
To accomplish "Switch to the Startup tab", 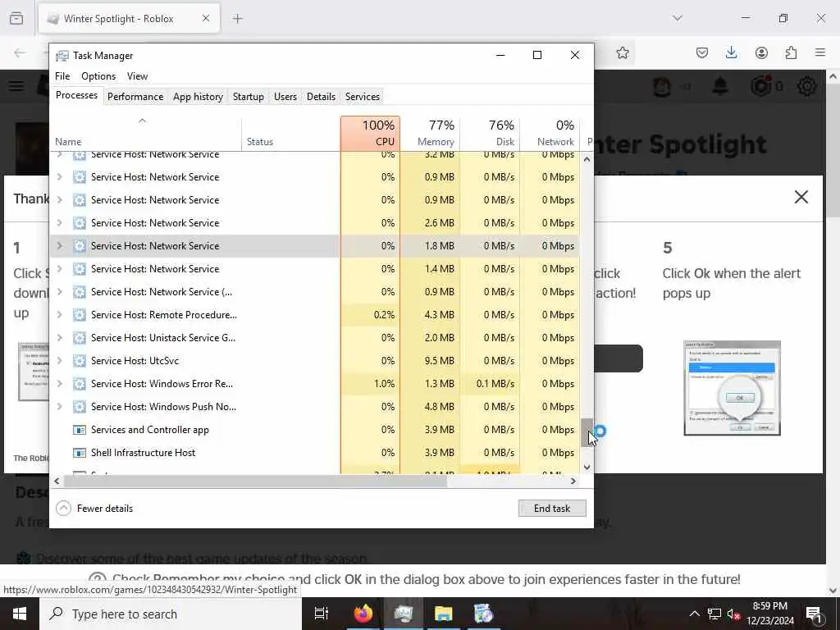I will tap(248, 97).
